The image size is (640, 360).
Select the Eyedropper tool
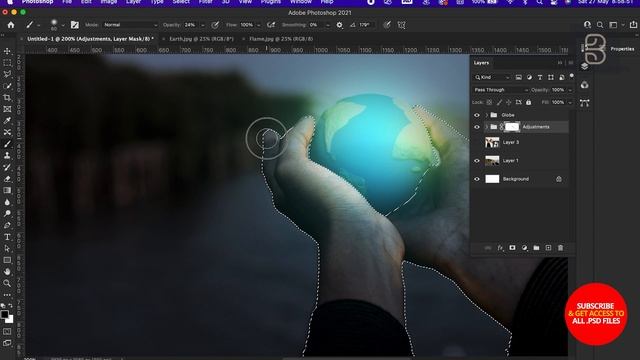tap(7, 121)
